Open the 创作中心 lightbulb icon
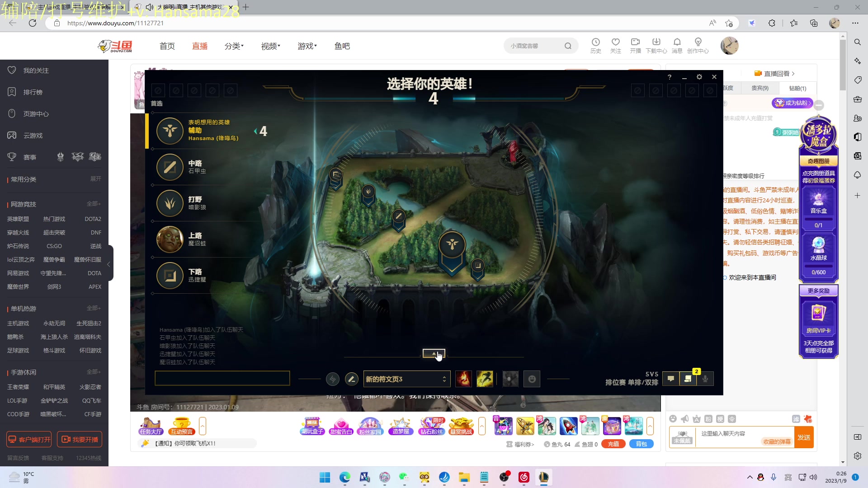Image resolution: width=868 pixels, height=488 pixels. tap(698, 46)
